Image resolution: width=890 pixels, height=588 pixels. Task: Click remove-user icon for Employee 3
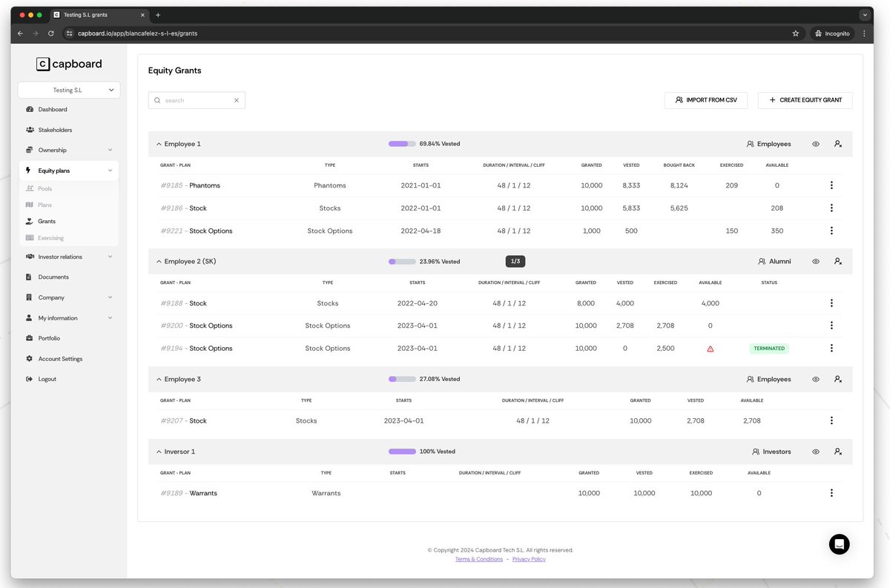pyautogui.click(x=838, y=379)
